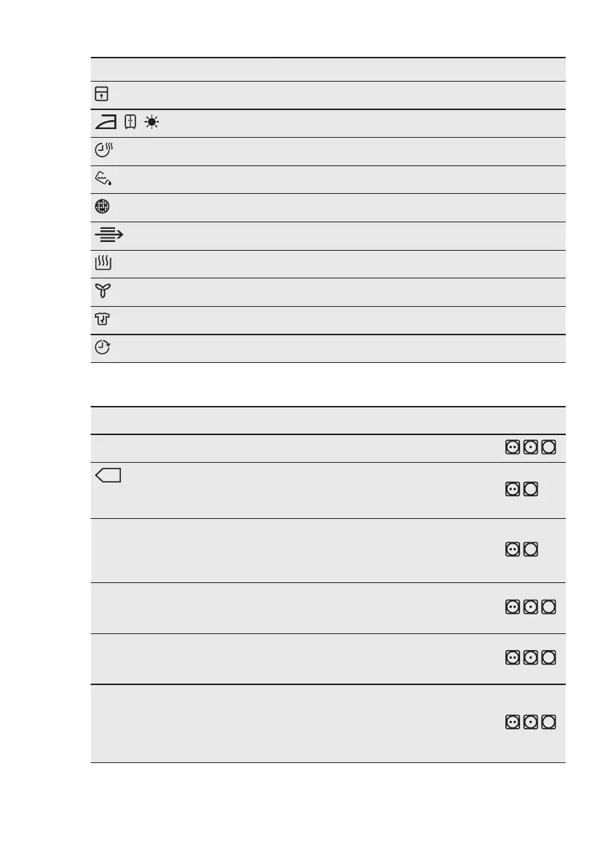611x868 pixels.
Task: Click the heat waves in tray icon
Action: [x=102, y=262]
